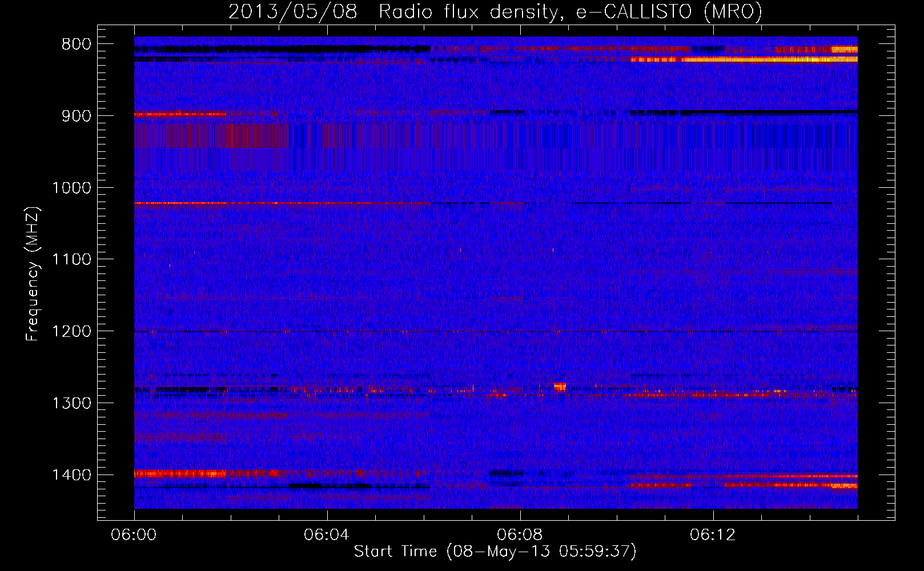The height and width of the screenshot is (571, 924).
Task: Click the 'Frequency (MHZ)' axis title
Action: [x=33, y=274]
